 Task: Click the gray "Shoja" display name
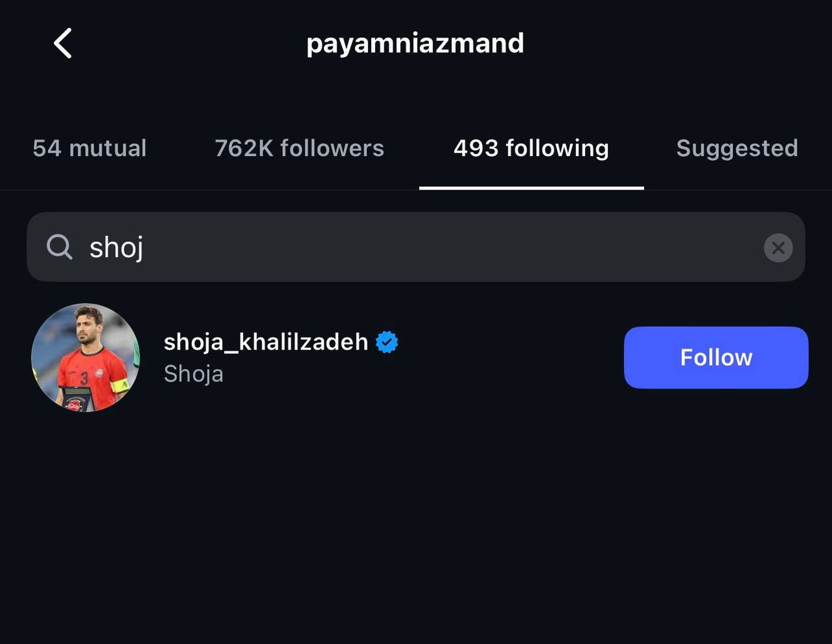coord(193,374)
